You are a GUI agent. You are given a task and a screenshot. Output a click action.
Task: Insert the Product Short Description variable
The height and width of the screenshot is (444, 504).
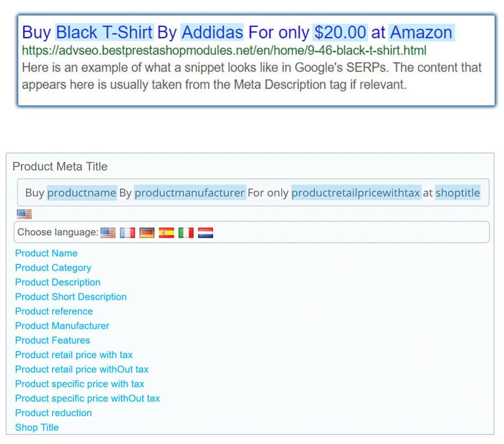71,297
